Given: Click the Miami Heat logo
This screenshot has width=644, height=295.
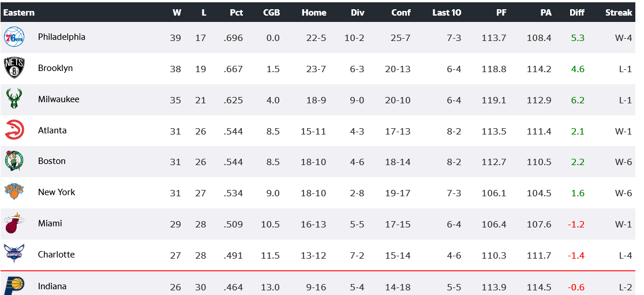Looking at the screenshot, I should 14,223.
